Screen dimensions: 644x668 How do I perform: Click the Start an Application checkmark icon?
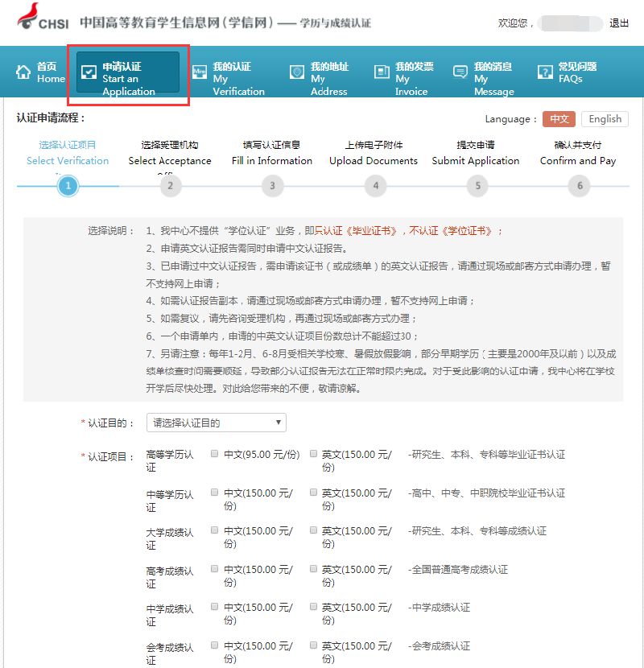click(89, 72)
